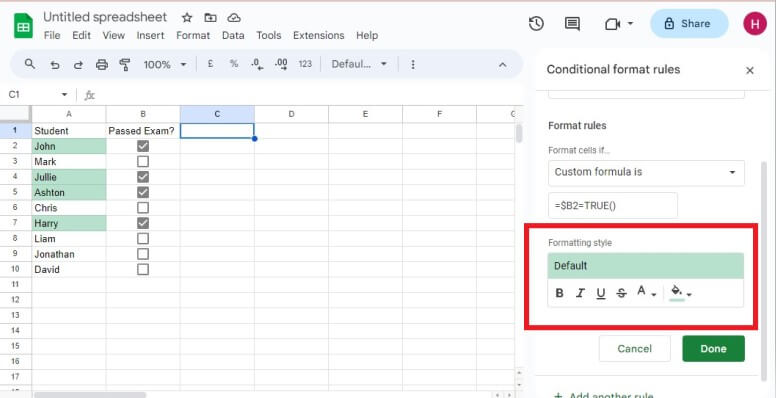Format as percent
The height and width of the screenshot is (398, 776).
pyautogui.click(x=234, y=64)
